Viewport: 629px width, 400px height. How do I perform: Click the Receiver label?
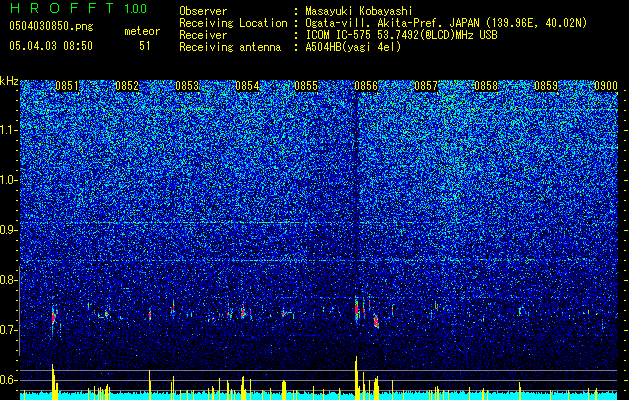(203, 35)
